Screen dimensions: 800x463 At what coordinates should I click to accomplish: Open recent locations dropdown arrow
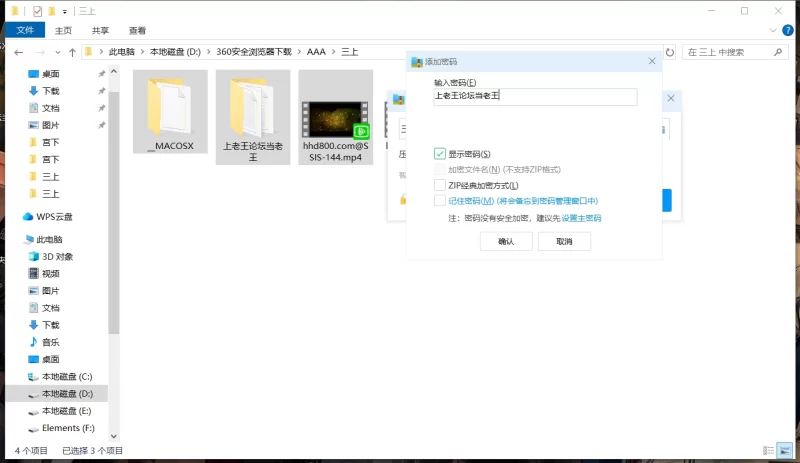(x=58, y=52)
